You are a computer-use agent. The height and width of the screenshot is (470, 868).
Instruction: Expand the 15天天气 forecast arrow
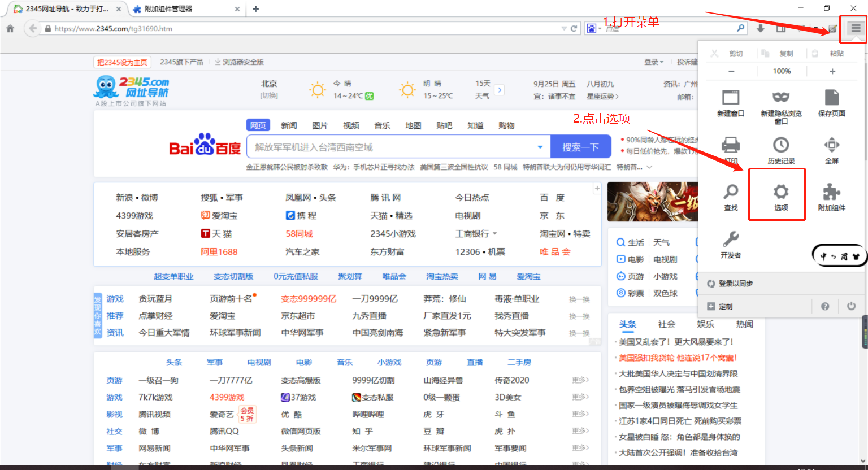pos(500,90)
